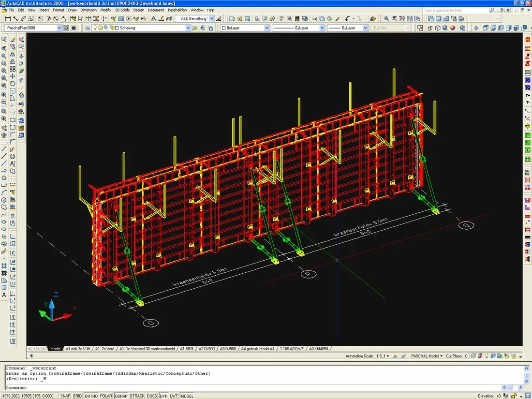Click the MODEL button in the status bar
The width and height of the screenshot is (532, 399).
pyautogui.click(x=187, y=396)
